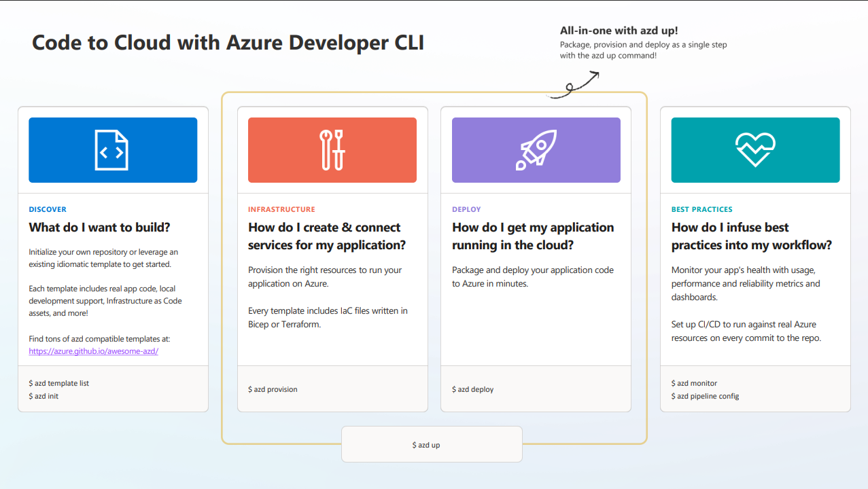Click the code file icon in Discover card

point(112,149)
